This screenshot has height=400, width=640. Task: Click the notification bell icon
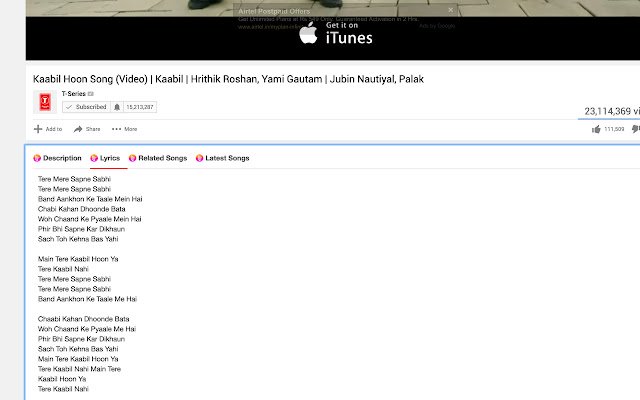(117, 107)
